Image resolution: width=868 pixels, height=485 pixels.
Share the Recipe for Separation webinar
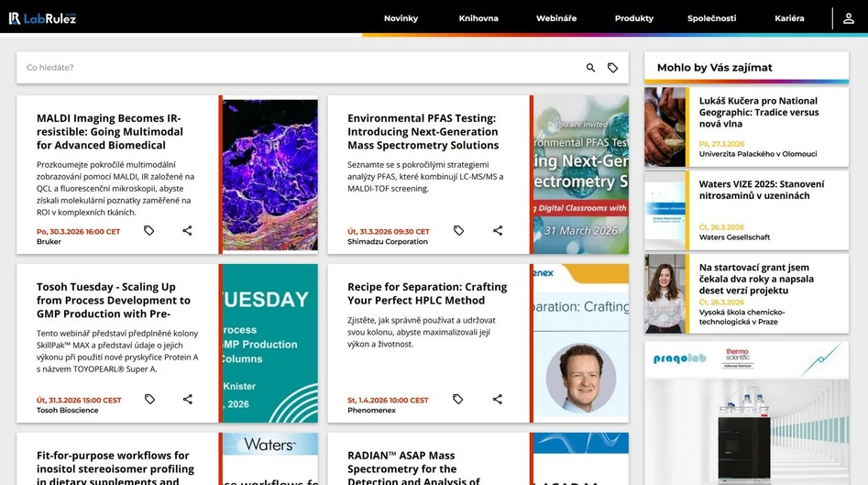pos(498,400)
